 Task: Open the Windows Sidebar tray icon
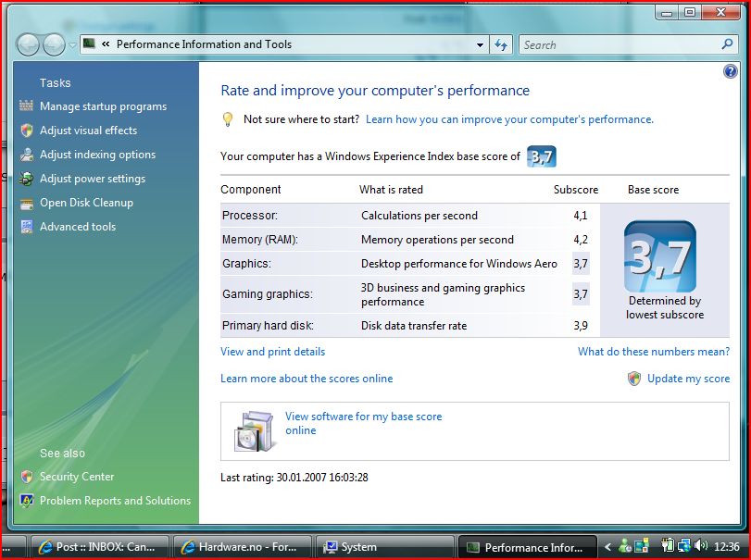tap(642, 545)
